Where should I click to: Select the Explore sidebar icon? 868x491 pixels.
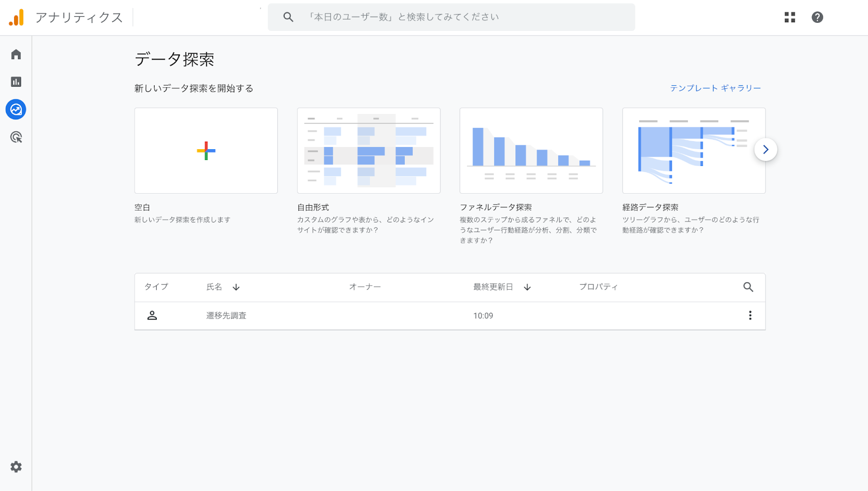(x=16, y=110)
